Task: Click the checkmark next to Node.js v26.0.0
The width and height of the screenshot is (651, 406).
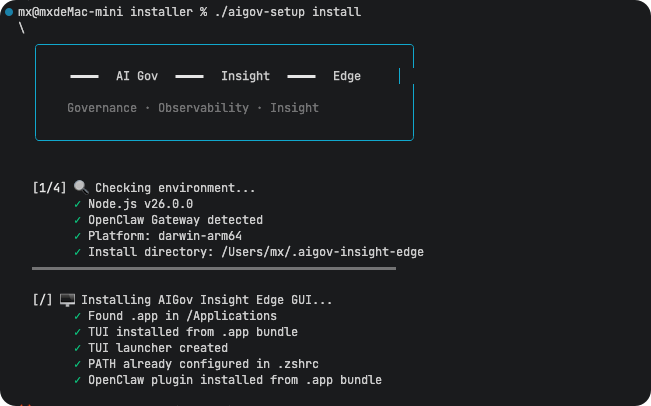Action: [78, 204]
